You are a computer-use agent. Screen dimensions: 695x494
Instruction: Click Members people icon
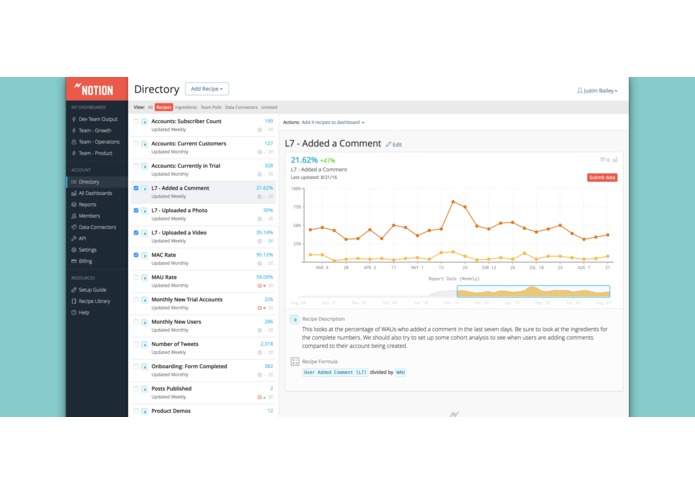tap(74, 216)
